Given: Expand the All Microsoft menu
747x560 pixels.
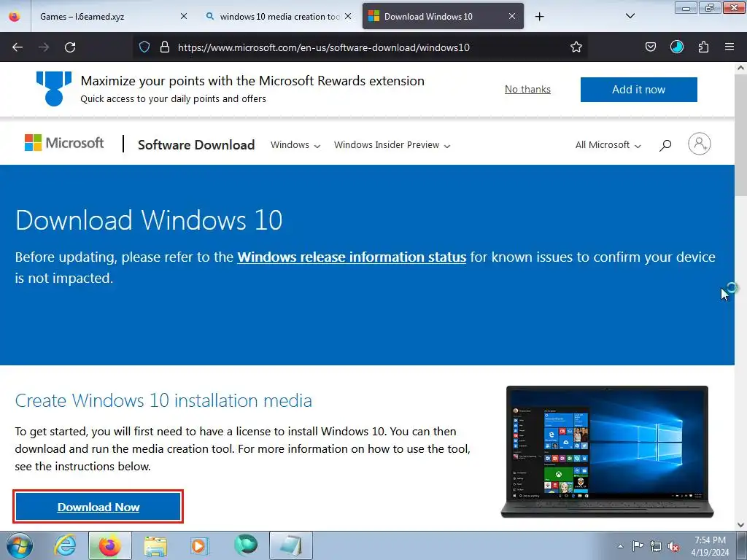Looking at the screenshot, I should 608,145.
